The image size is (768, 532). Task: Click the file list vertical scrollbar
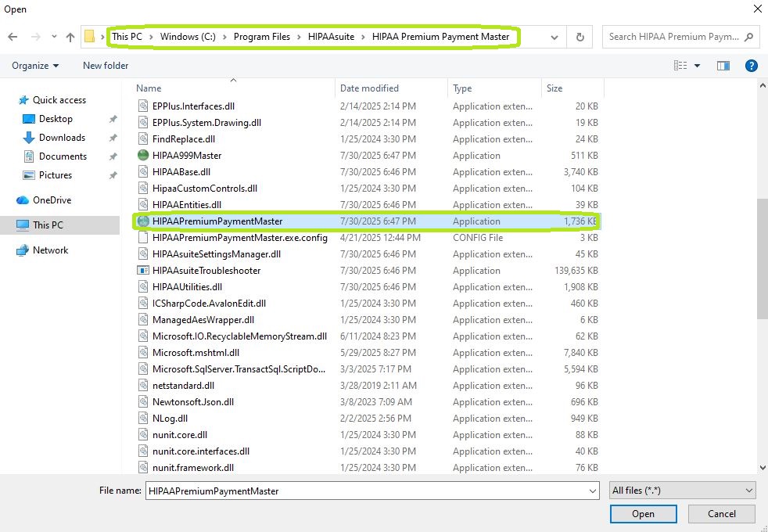click(762, 259)
